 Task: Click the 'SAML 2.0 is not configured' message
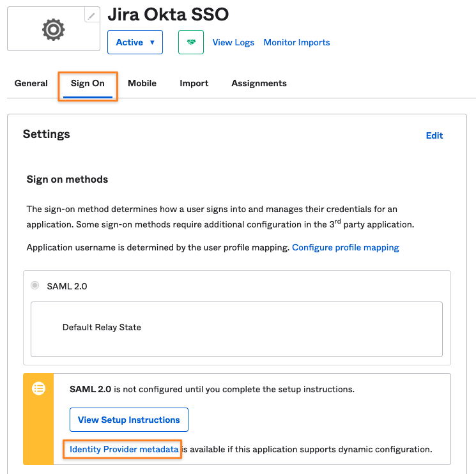tap(212, 389)
